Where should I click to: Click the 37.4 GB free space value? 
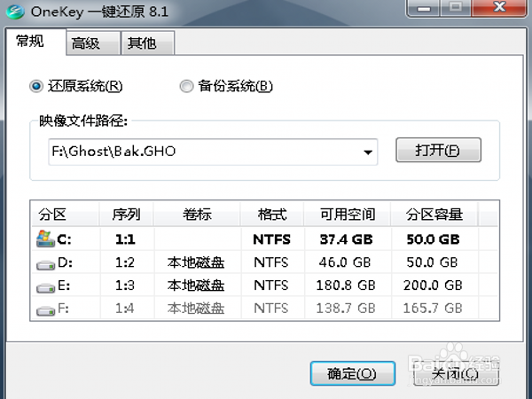(x=347, y=239)
